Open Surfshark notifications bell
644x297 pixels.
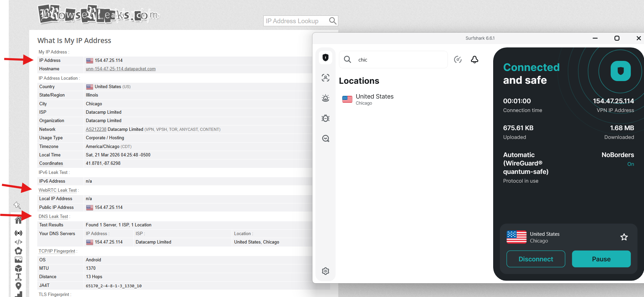pyautogui.click(x=474, y=60)
